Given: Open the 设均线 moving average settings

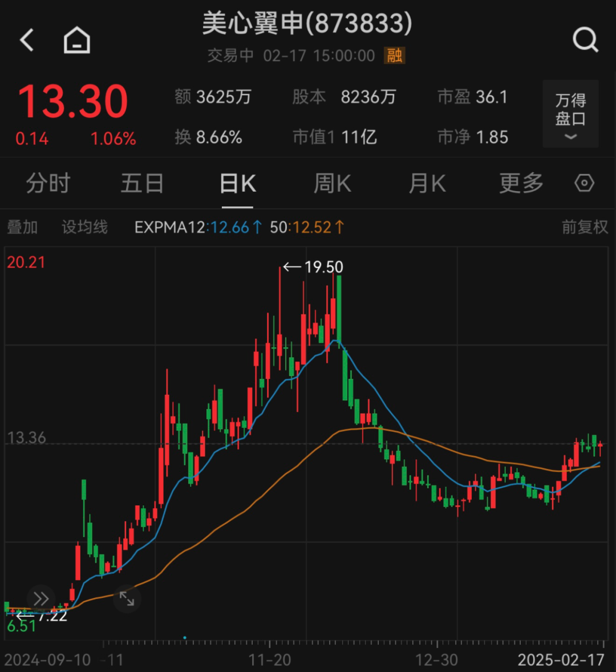Looking at the screenshot, I should coord(84,226).
